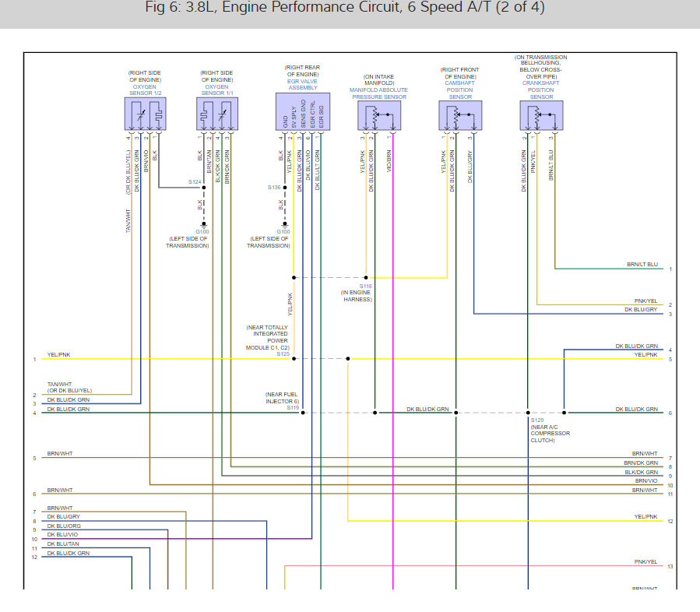The image size is (700, 612).
Task: Click the S124 splice label
Action: click(x=195, y=181)
